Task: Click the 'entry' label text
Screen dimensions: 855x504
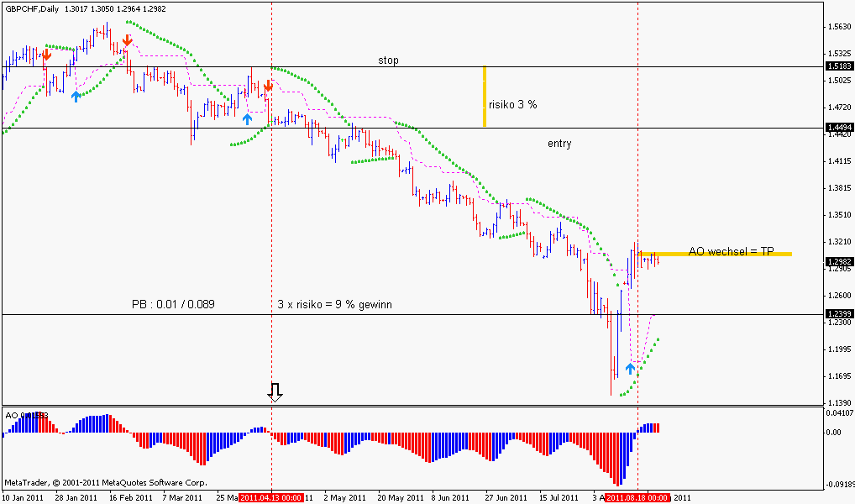Action: (559, 144)
